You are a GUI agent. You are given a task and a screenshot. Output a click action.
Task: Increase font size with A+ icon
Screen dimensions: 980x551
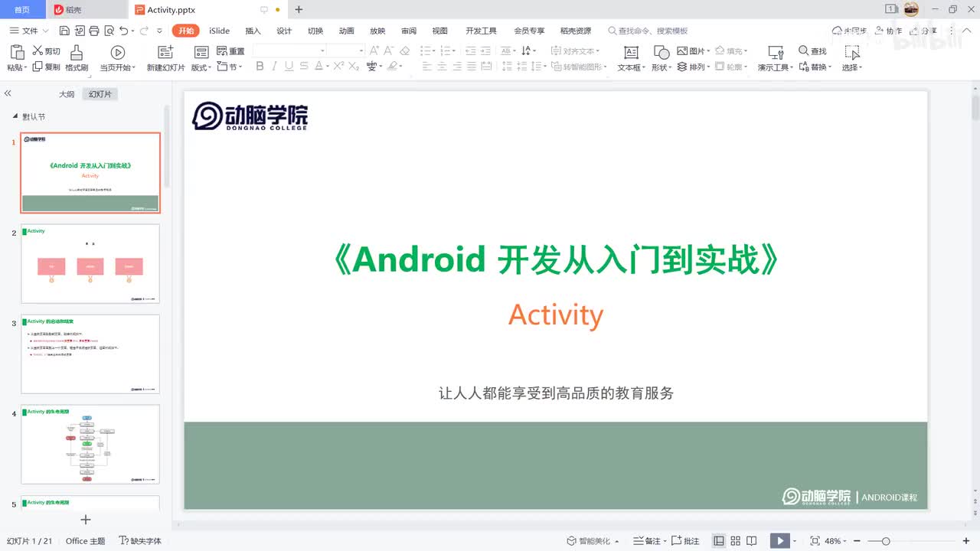pyautogui.click(x=374, y=51)
